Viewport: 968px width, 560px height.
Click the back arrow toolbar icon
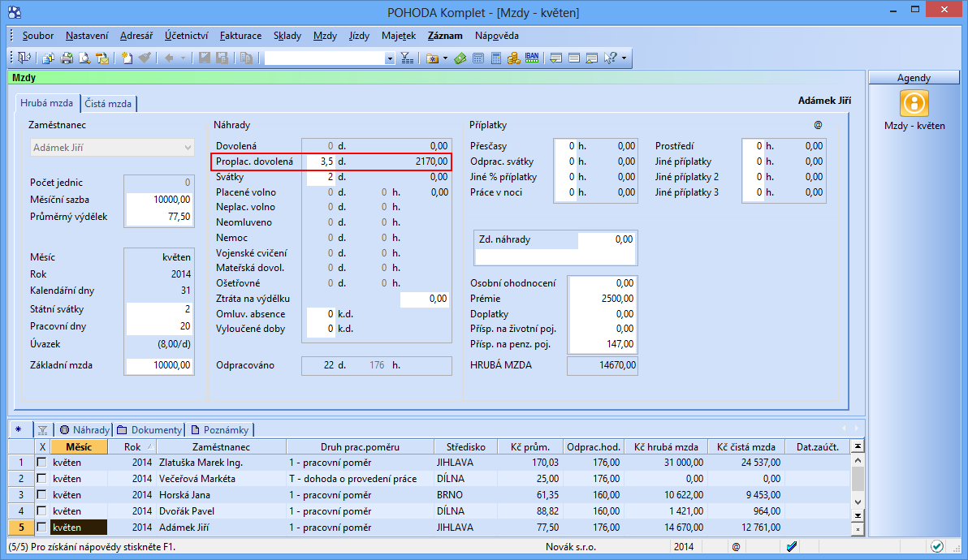click(169, 58)
